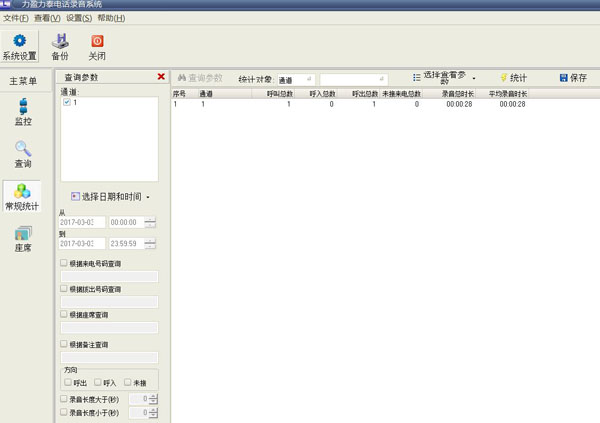Enable 录音长度大于(秒) checkbox
The width and height of the screenshot is (600, 423).
65,399
